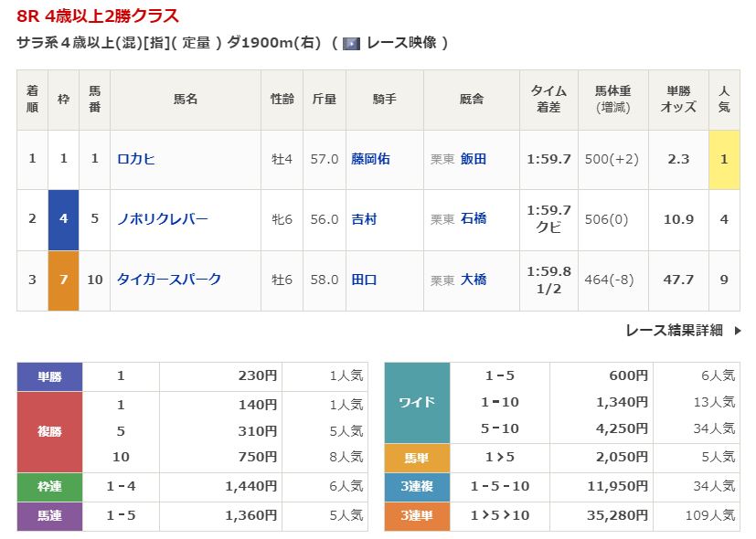Click the 単勝 payout label
756x539 pixels.
click(49, 376)
